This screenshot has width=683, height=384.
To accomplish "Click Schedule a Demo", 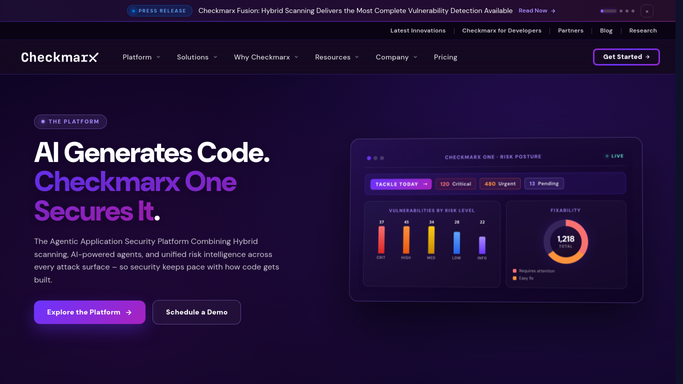I will [196, 312].
